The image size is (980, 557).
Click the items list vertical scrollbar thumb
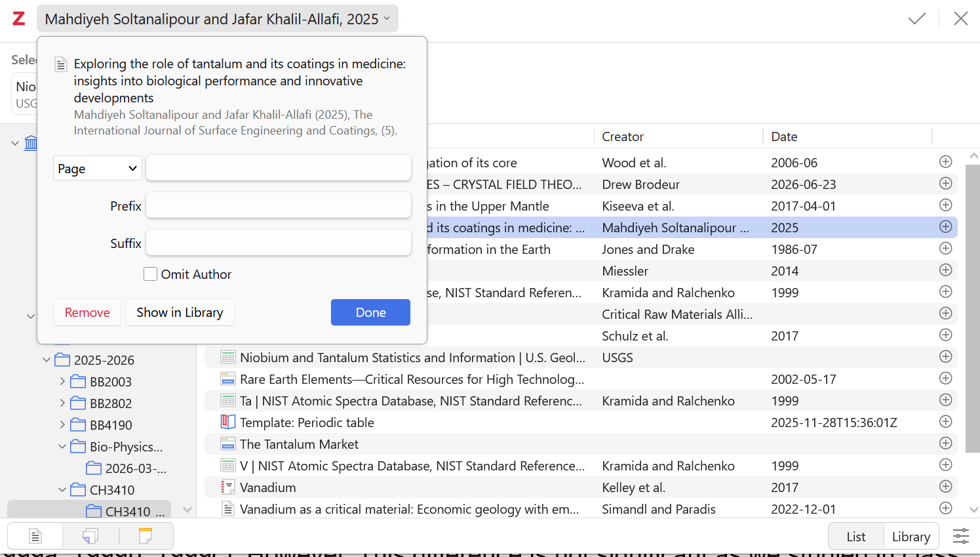coord(973,308)
